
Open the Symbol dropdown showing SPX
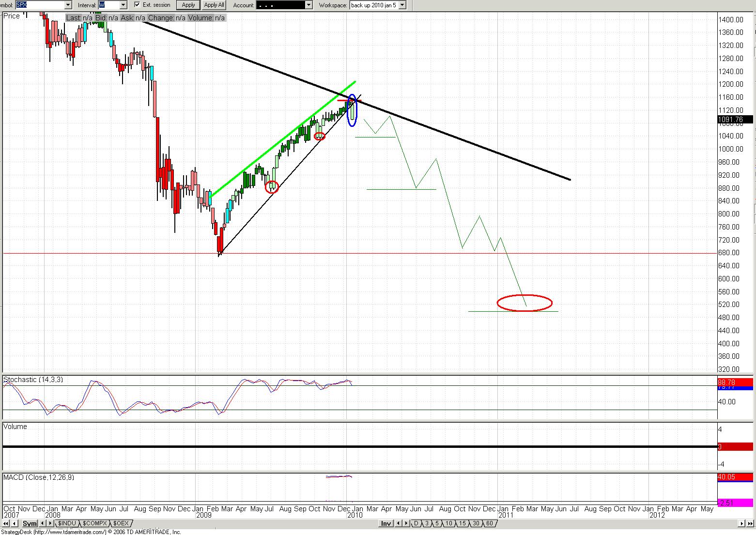pos(67,5)
